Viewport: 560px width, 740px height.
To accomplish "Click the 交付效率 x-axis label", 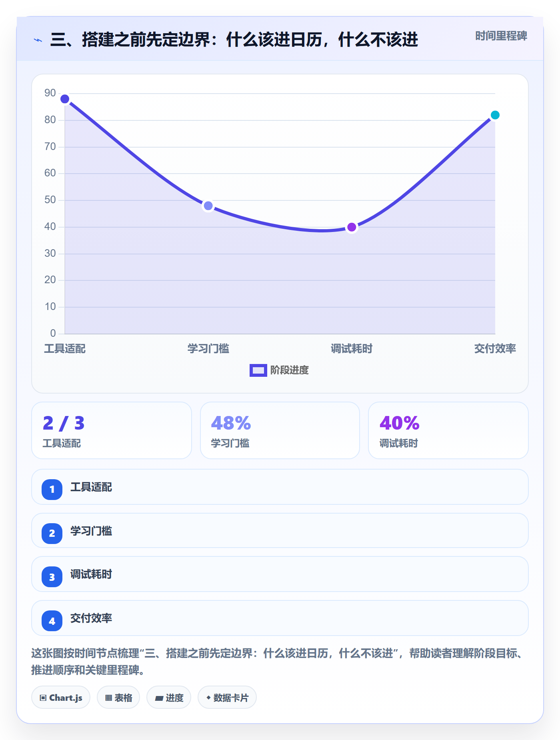I will [495, 349].
